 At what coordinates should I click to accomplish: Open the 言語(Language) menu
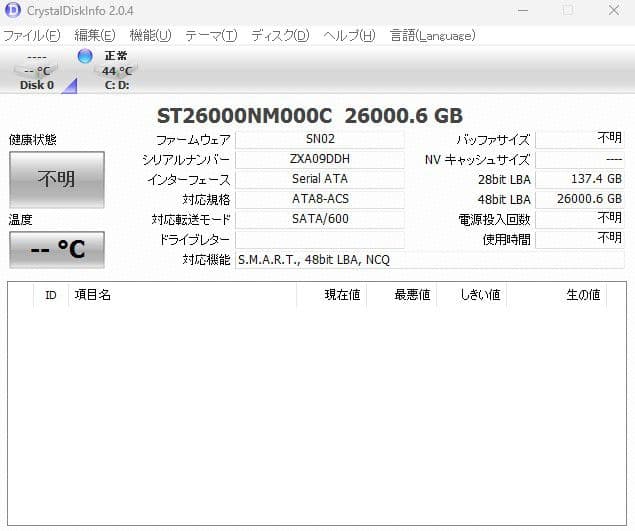tap(433, 36)
